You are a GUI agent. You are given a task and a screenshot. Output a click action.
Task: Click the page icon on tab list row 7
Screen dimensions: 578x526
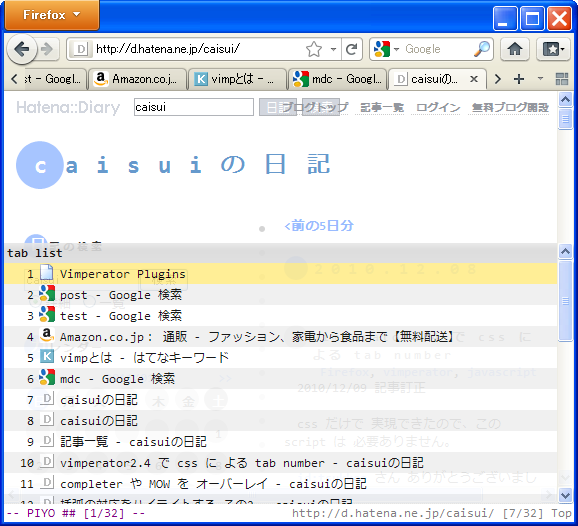[47, 399]
